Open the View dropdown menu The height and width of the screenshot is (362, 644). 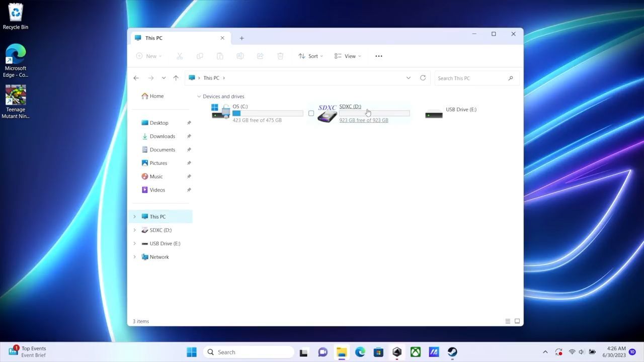tap(348, 56)
